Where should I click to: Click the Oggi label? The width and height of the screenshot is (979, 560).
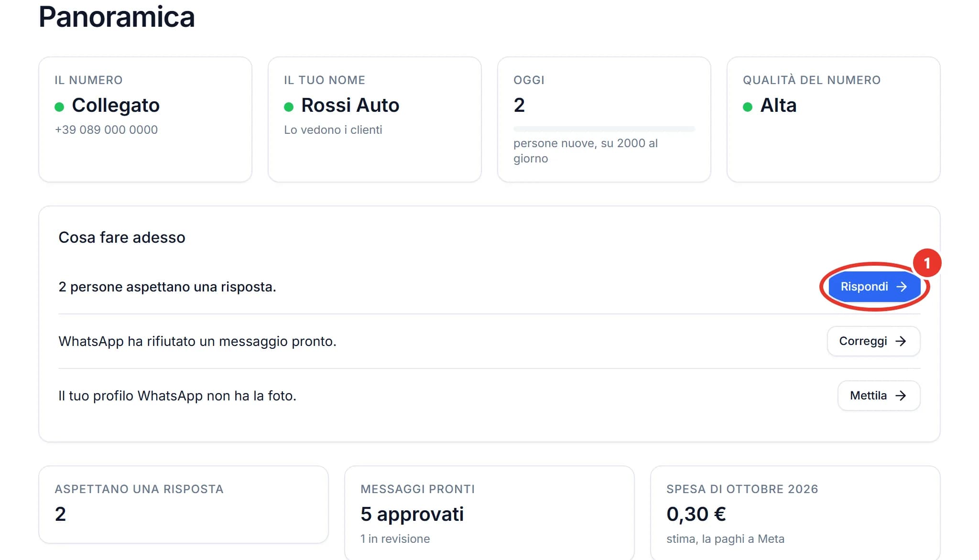point(529,80)
